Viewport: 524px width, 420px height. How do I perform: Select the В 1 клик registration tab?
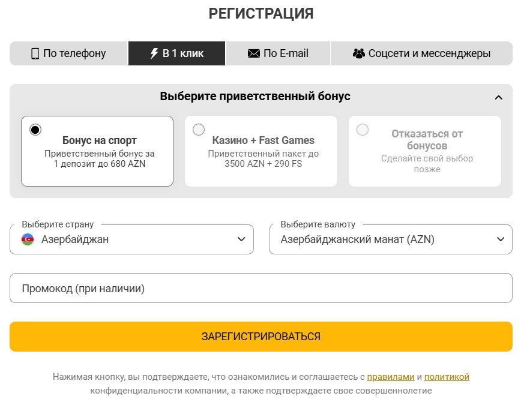tap(176, 53)
